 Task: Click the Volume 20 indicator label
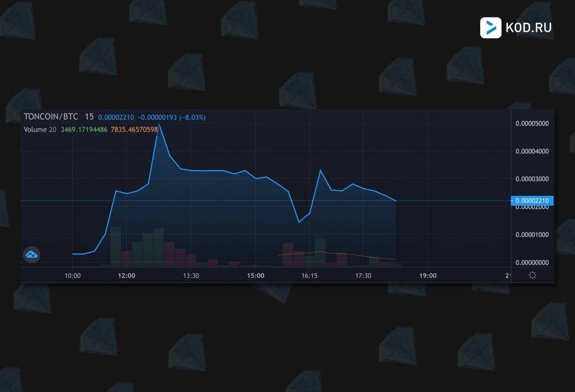(x=40, y=129)
